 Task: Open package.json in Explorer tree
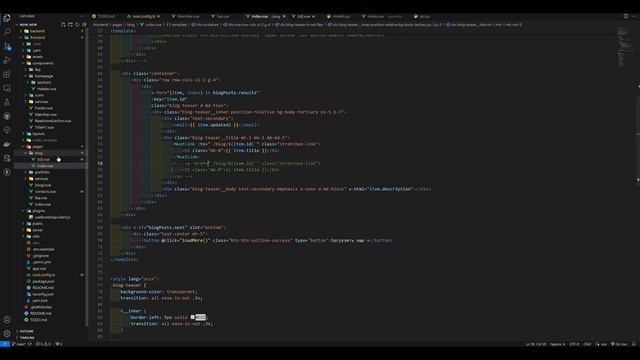coord(43,281)
